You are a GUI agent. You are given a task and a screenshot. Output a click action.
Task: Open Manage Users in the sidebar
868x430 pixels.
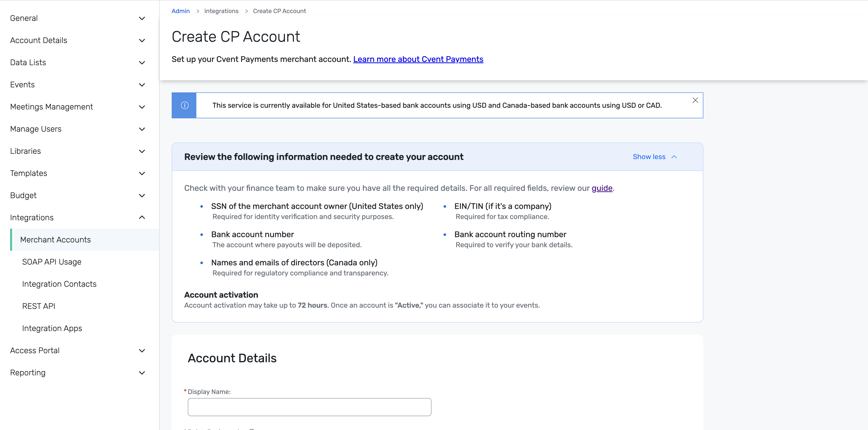pos(36,129)
